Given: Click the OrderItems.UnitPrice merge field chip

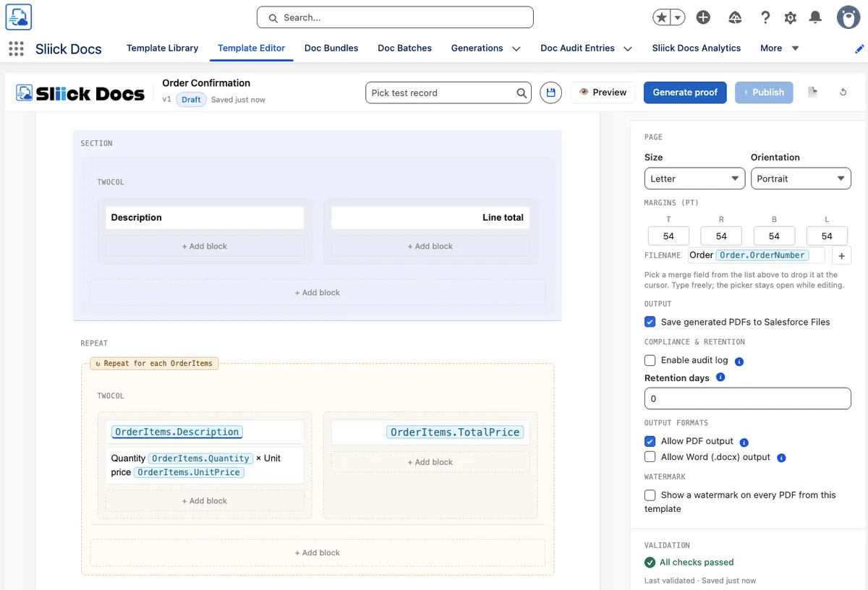Looking at the screenshot, I should [x=189, y=472].
